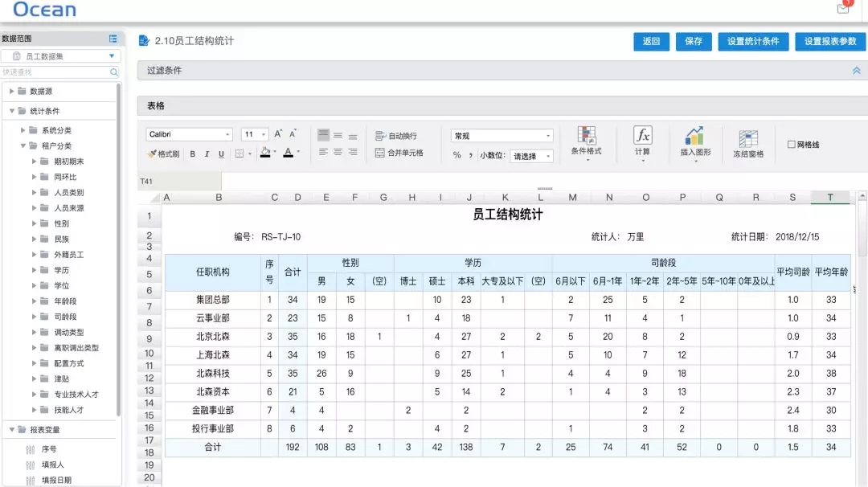Enable the 网格线 gridlines checkbox
868x487 pixels.
tap(791, 145)
